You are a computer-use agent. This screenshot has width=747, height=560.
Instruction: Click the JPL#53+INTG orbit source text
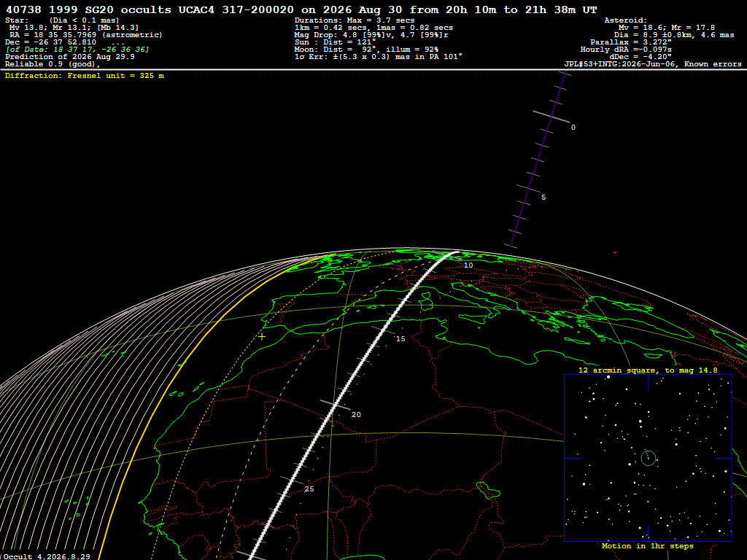tap(653, 64)
